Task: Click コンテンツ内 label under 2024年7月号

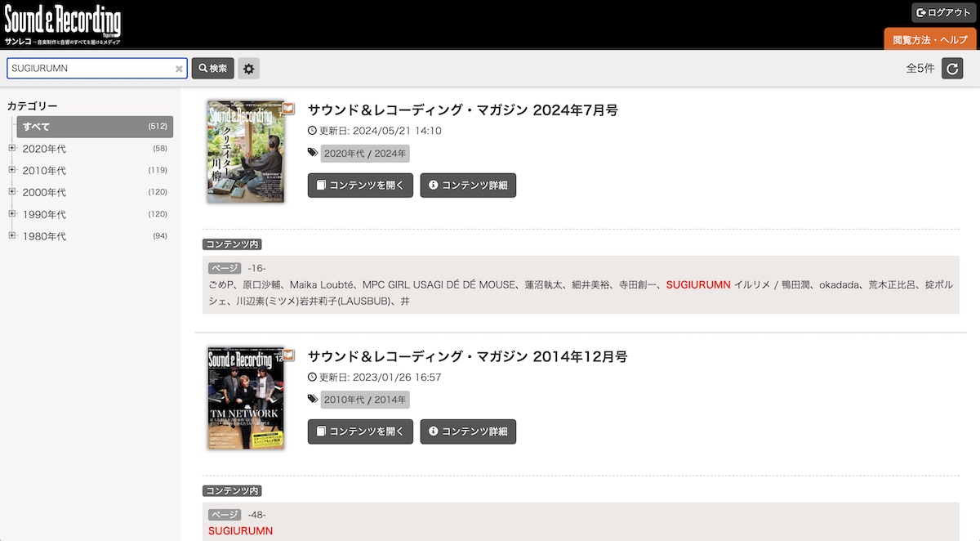Action: click(x=232, y=244)
